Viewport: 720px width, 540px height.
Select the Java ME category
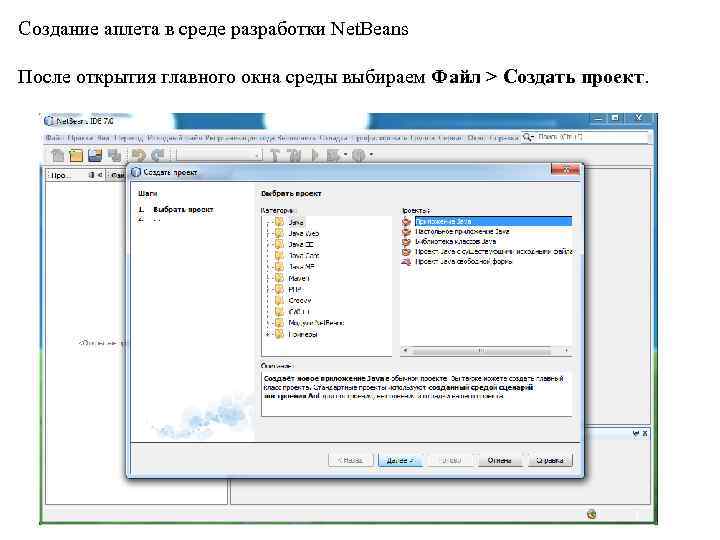tap(301, 267)
